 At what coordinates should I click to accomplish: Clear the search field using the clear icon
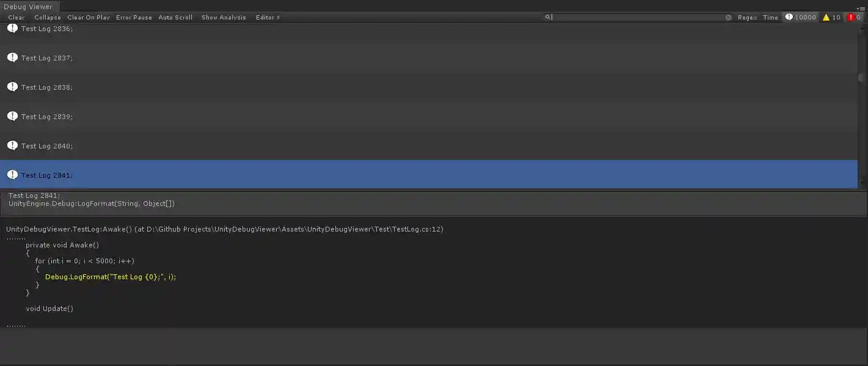click(728, 17)
